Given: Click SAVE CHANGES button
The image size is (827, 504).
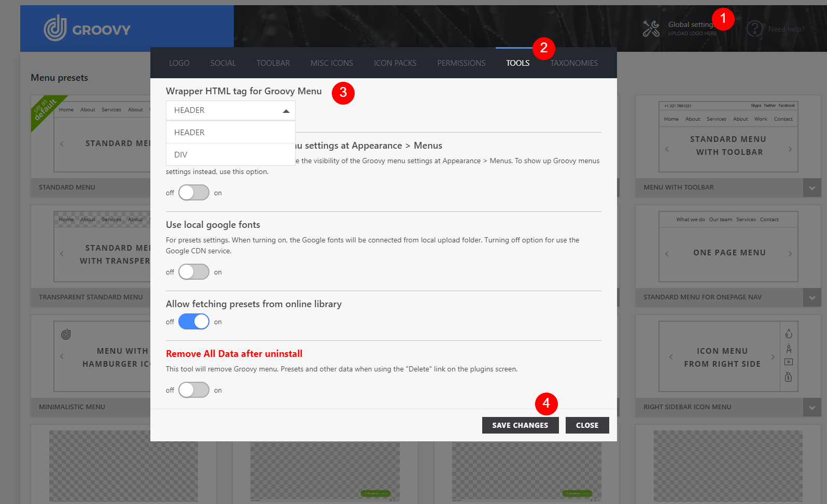Looking at the screenshot, I should [521, 425].
